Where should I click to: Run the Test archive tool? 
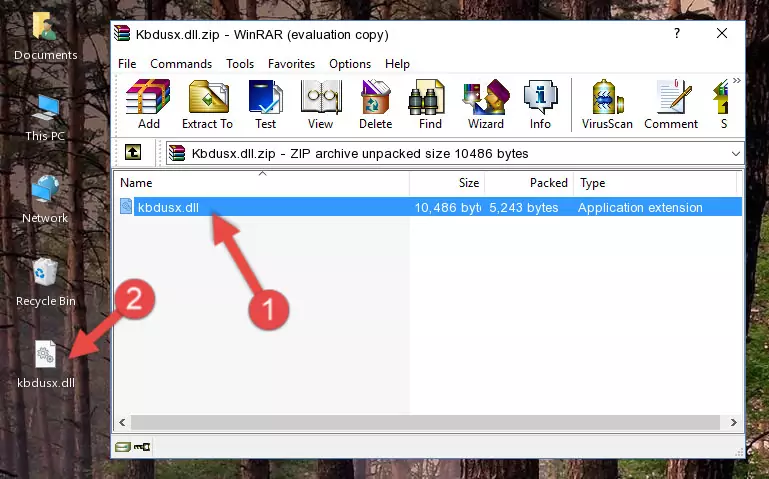click(265, 104)
